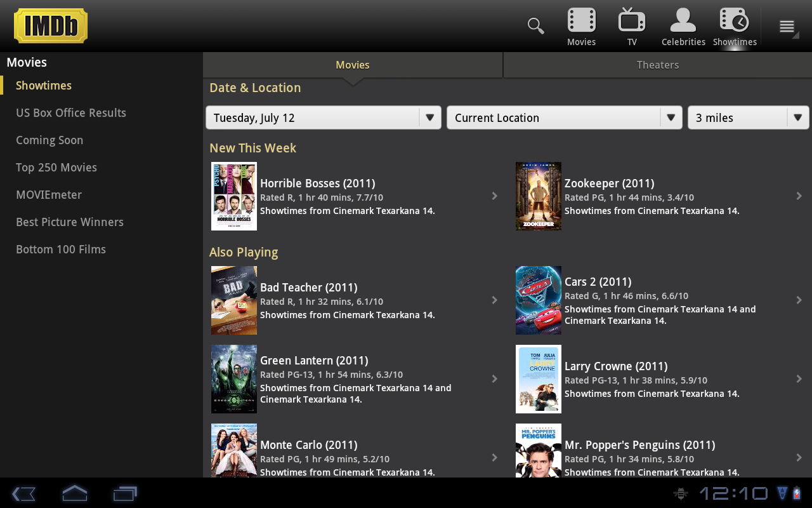Screen dimensions: 812x508
Task: Click the Celebrities icon
Action: click(683, 25)
